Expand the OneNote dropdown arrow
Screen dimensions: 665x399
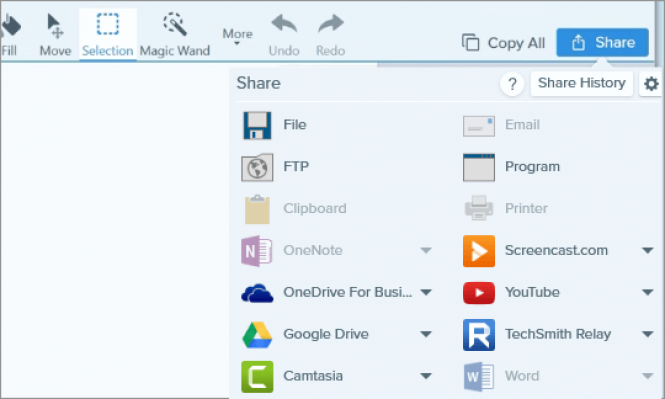pos(426,251)
